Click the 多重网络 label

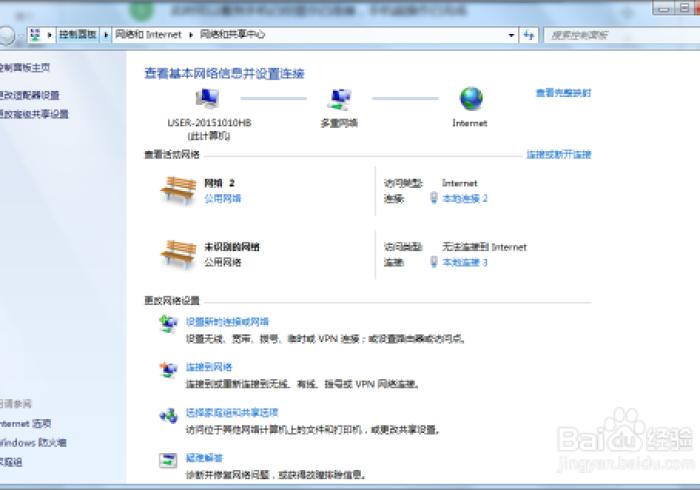(x=339, y=123)
